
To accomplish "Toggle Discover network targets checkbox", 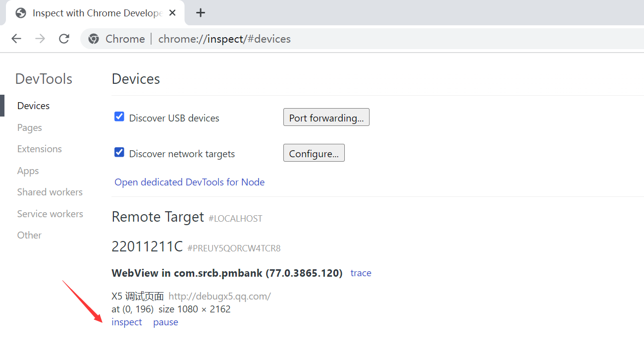I will (119, 152).
